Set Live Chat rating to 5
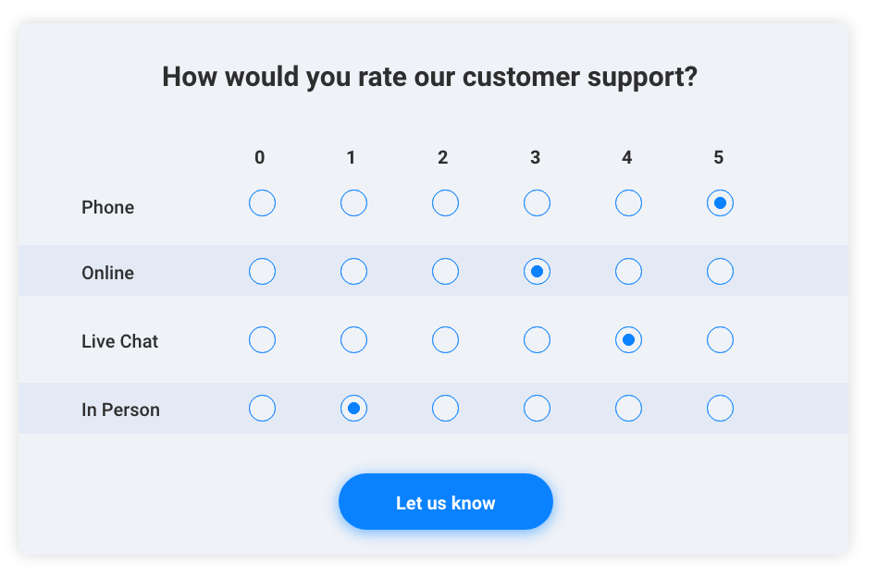 click(x=720, y=340)
